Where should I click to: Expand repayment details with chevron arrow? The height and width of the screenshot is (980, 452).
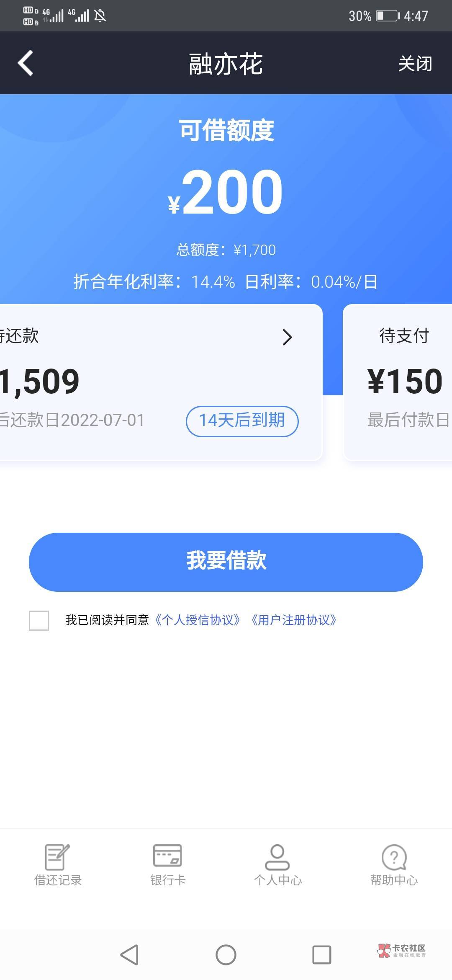[x=287, y=337]
